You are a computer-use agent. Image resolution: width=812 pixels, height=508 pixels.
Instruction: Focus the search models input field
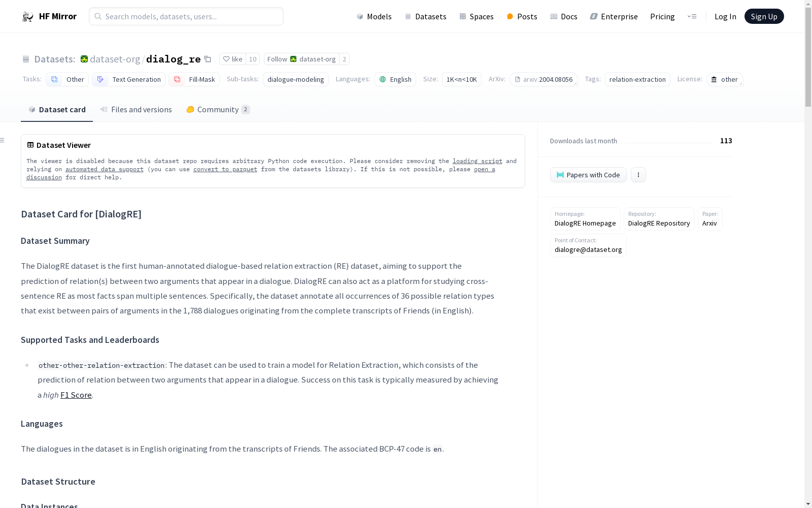pyautogui.click(x=186, y=16)
